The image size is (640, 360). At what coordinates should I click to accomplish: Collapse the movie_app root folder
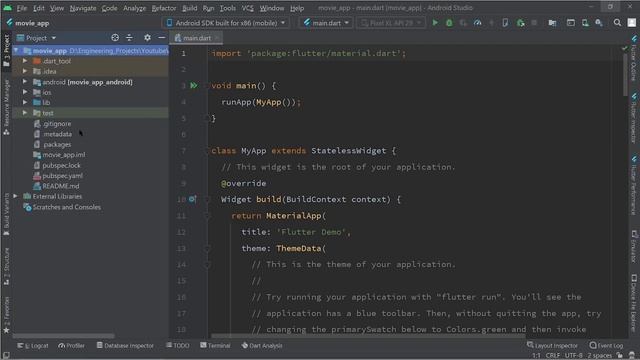pyautogui.click(x=16, y=51)
